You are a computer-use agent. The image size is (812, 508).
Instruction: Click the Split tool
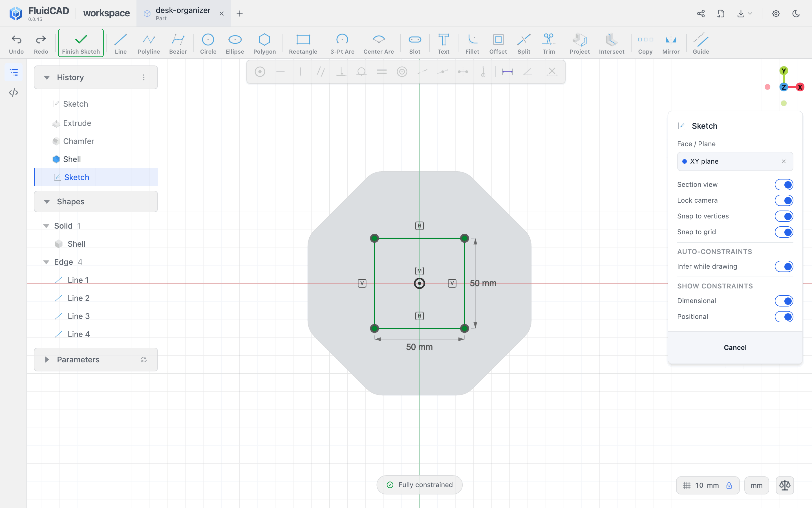point(524,43)
